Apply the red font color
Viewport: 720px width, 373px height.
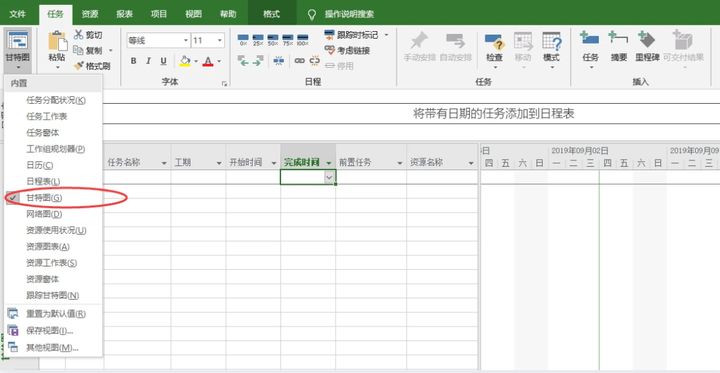[x=208, y=61]
